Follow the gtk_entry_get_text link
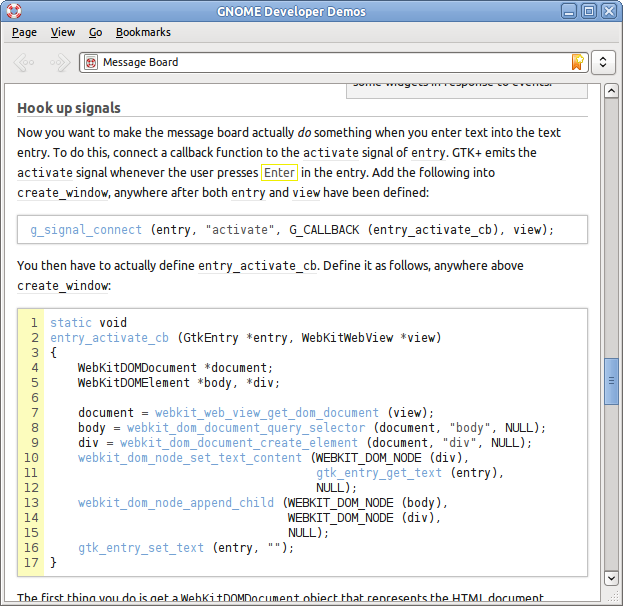The width and height of the screenshot is (623, 606). 379,473
